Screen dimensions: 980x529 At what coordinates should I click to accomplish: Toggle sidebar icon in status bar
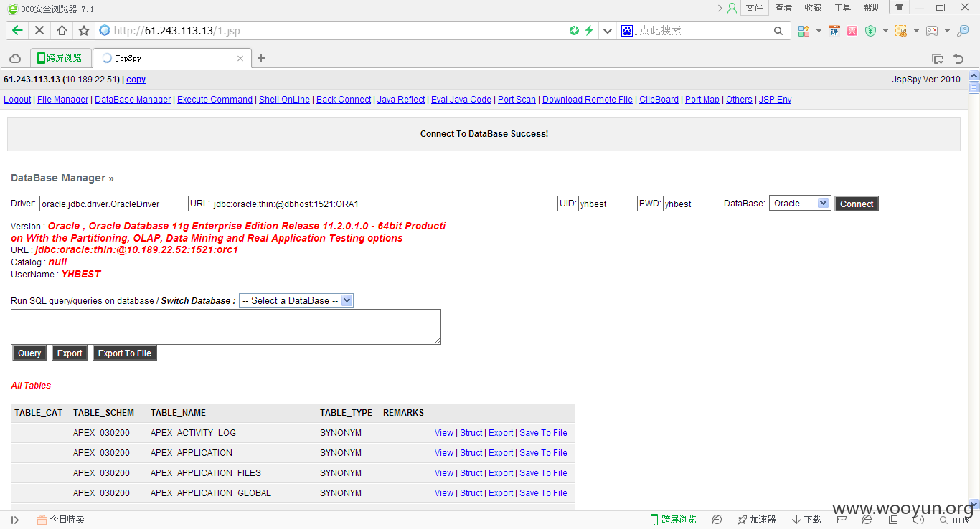pos(14,520)
